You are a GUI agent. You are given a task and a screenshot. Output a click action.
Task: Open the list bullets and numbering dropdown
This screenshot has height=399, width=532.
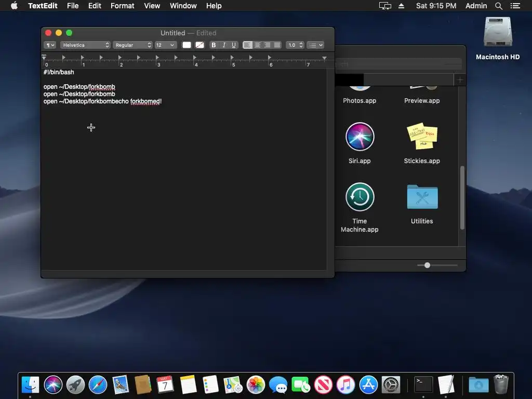click(315, 45)
